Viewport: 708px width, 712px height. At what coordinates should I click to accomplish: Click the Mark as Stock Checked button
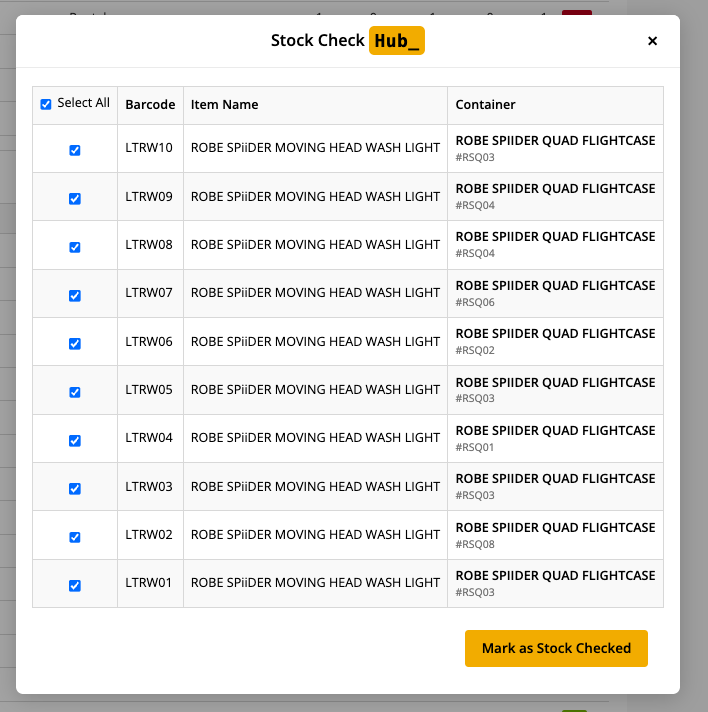click(x=556, y=648)
